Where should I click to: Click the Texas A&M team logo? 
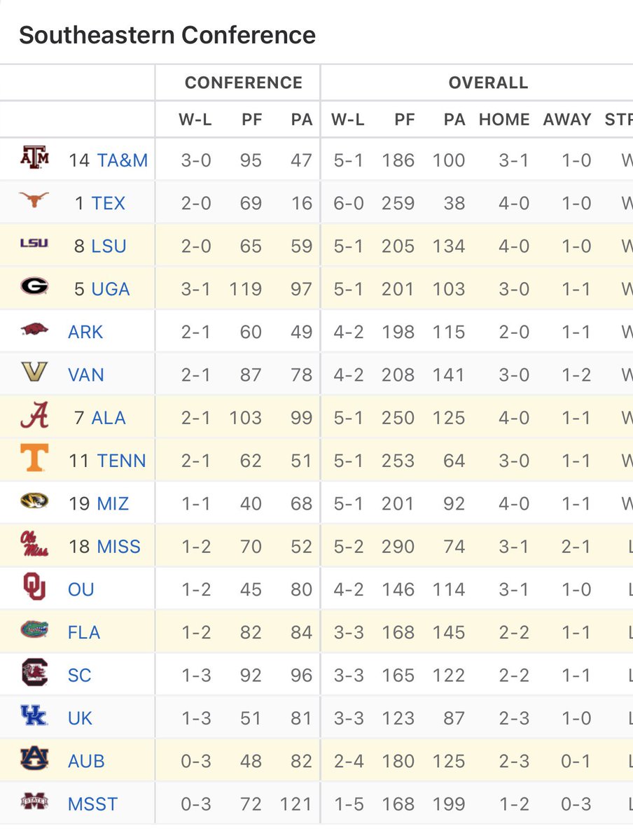pyautogui.click(x=34, y=158)
